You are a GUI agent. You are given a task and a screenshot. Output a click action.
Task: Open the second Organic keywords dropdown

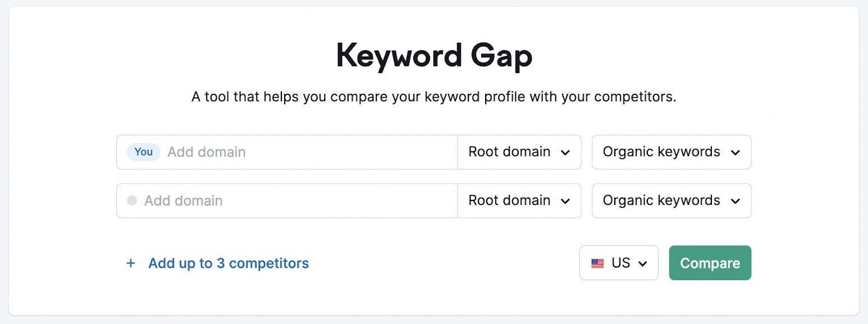(x=671, y=200)
